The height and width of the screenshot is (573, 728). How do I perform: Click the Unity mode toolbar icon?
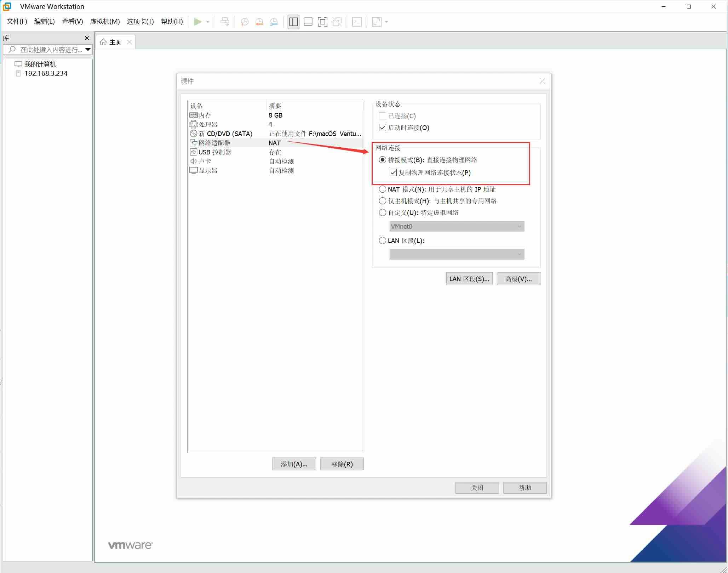(337, 22)
